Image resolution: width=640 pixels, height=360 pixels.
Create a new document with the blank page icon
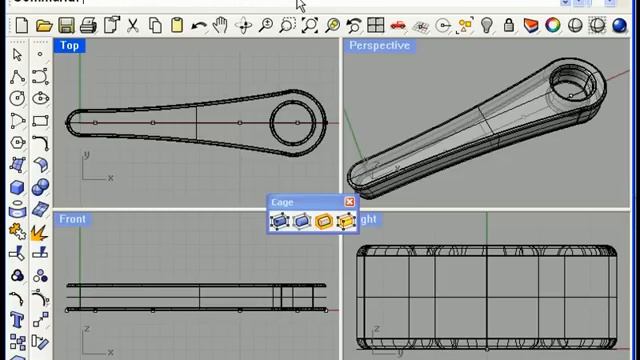click(21, 26)
